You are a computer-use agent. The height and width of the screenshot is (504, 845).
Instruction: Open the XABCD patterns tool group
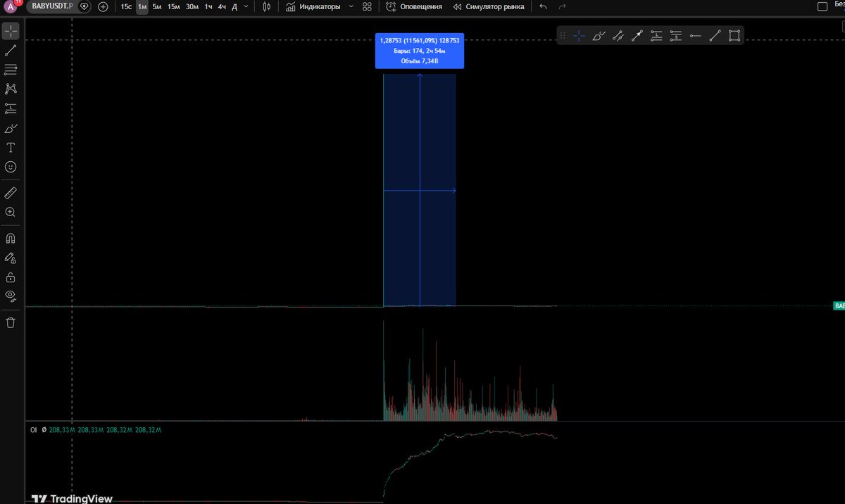pos(11,89)
